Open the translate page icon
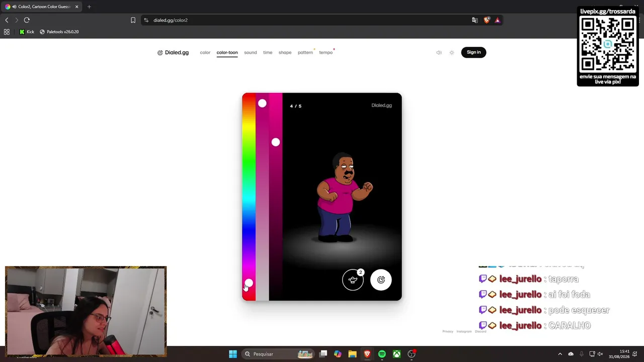 click(475, 20)
